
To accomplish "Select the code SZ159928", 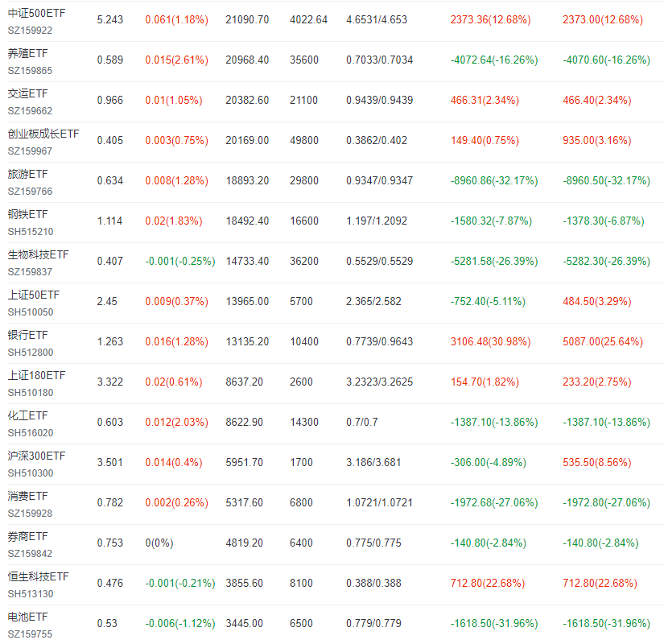I will (x=30, y=514).
